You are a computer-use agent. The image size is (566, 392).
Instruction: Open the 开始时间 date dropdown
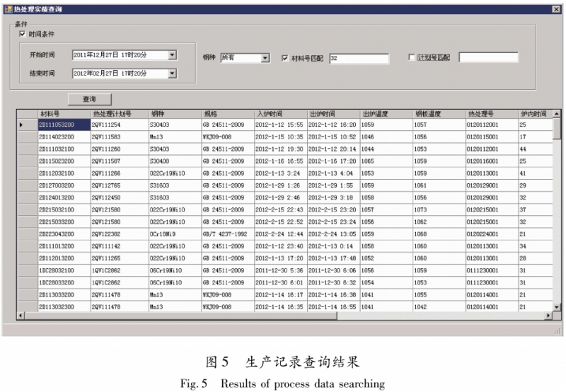pos(172,54)
